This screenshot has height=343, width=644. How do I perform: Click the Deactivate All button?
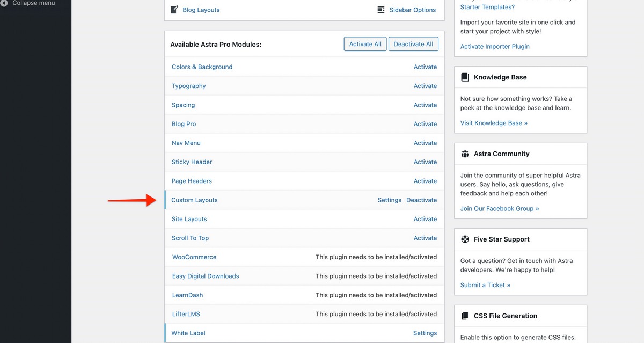413,44
